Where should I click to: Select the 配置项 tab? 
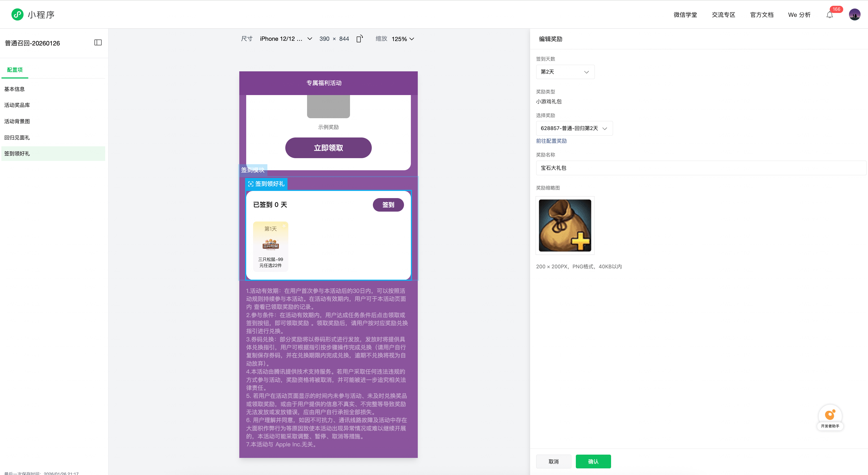(x=15, y=70)
